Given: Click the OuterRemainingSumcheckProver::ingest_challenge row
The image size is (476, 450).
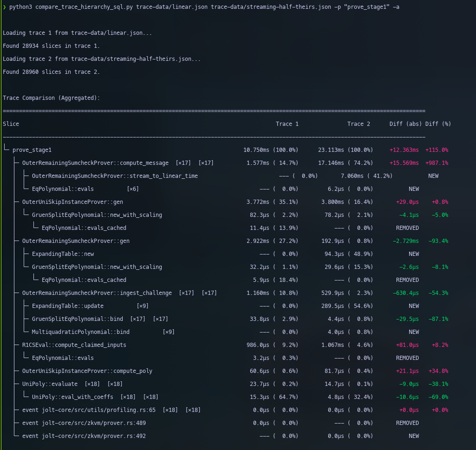Looking at the screenshot, I should pyautogui.click(x=97, y=293).
